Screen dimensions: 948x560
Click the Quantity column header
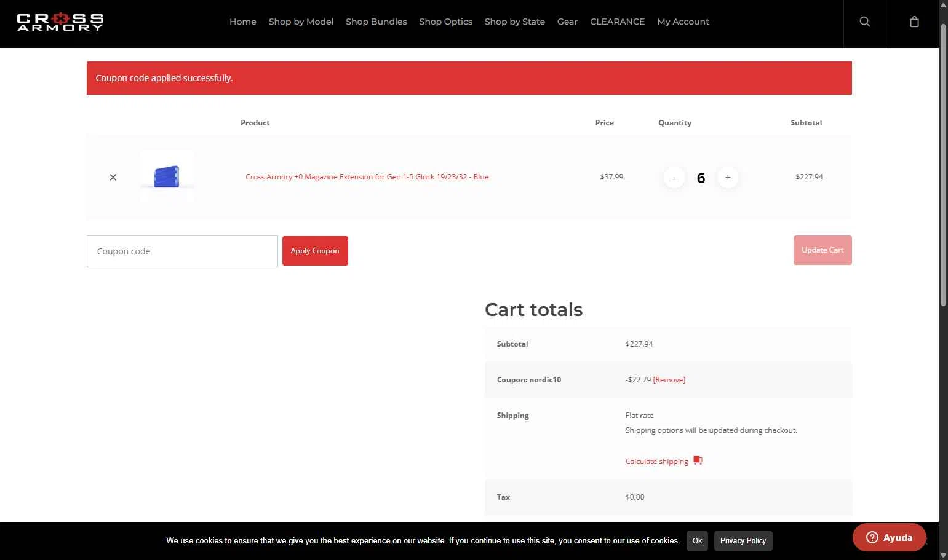coord(675,123)
